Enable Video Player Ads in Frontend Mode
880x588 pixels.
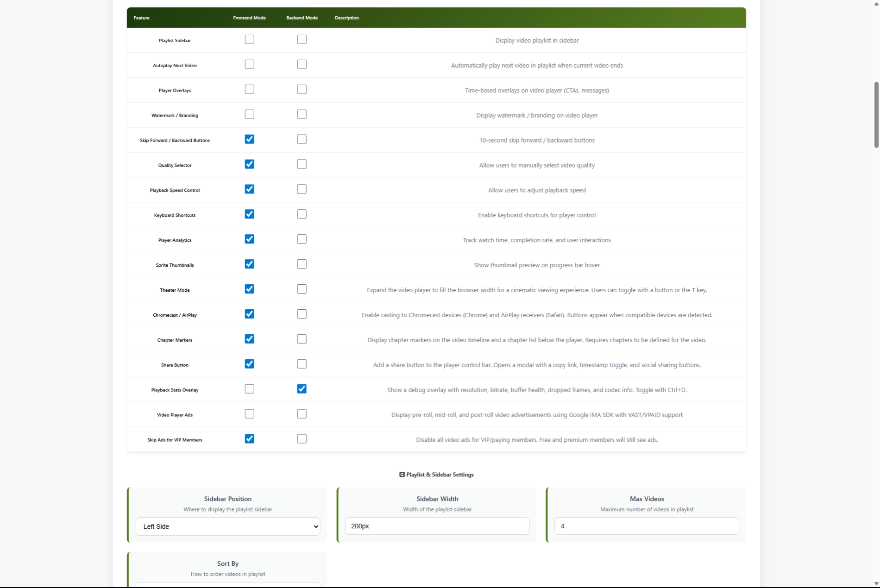[x=249, y=414]
